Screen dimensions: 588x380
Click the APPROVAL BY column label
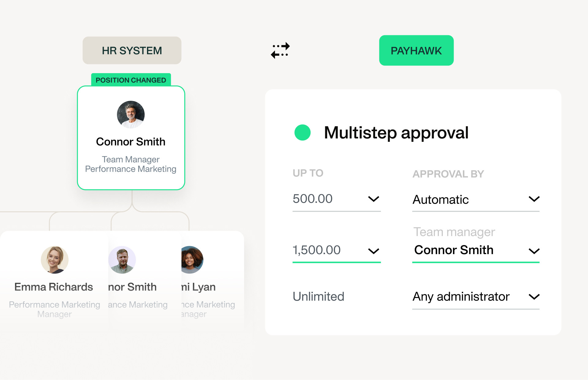point(448,174)
